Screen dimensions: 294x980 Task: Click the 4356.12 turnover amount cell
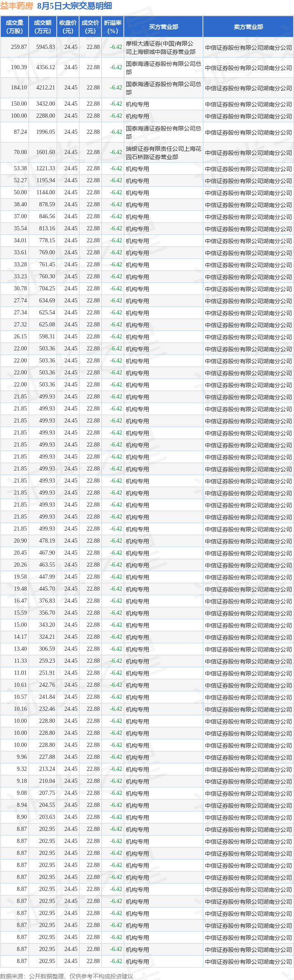point(46,68)
